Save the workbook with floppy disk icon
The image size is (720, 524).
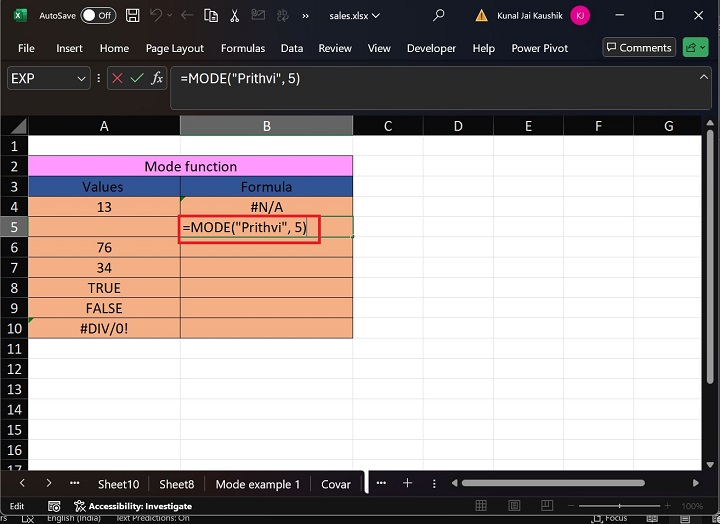click(133, 16)
